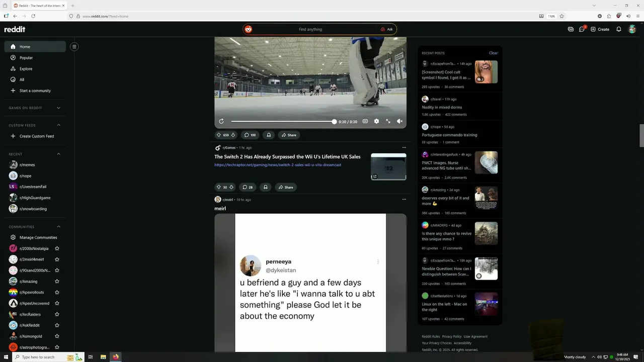
Task: Seek in the video progress slider
Action: (x=283, y=122)
